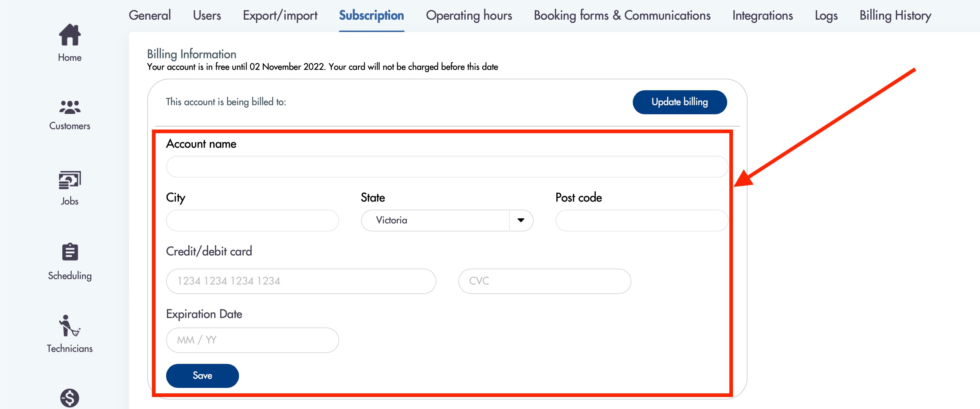980x409 pixels.
Task: Switch to the Users tab
Action: point(207,15)
